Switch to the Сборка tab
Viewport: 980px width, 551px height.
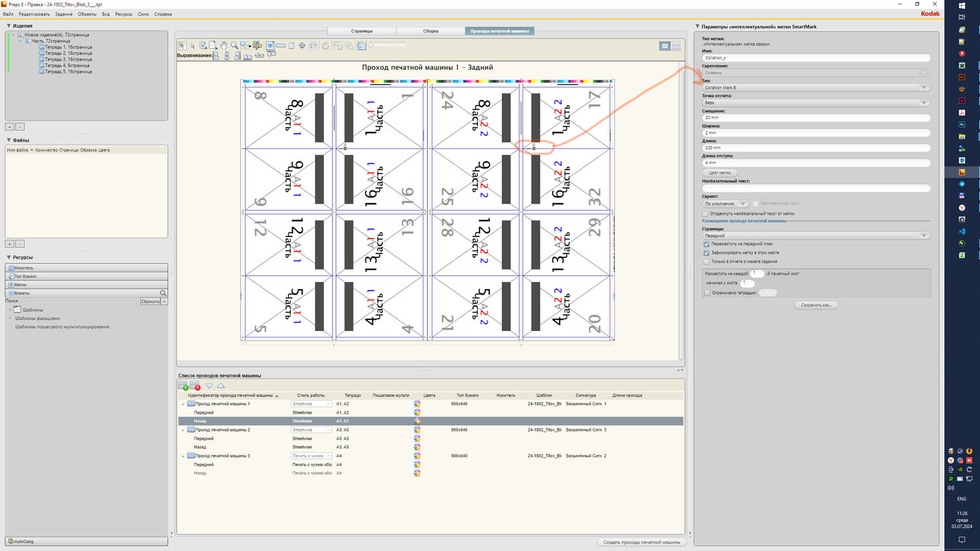click(431, 31)
